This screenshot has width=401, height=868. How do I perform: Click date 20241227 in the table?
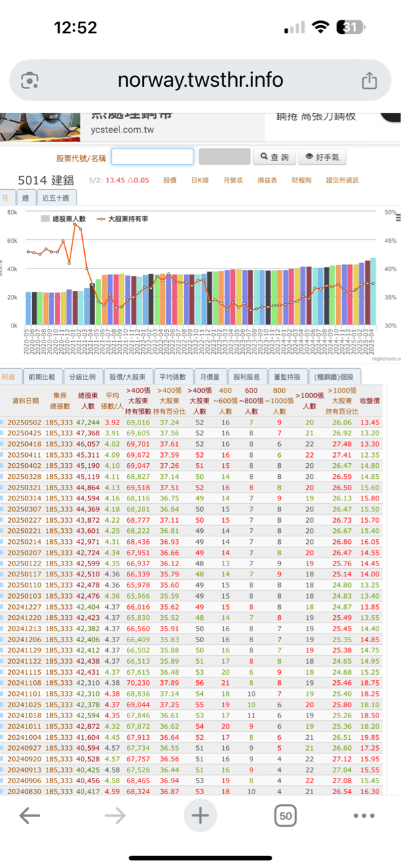click(x=24, y=607)
